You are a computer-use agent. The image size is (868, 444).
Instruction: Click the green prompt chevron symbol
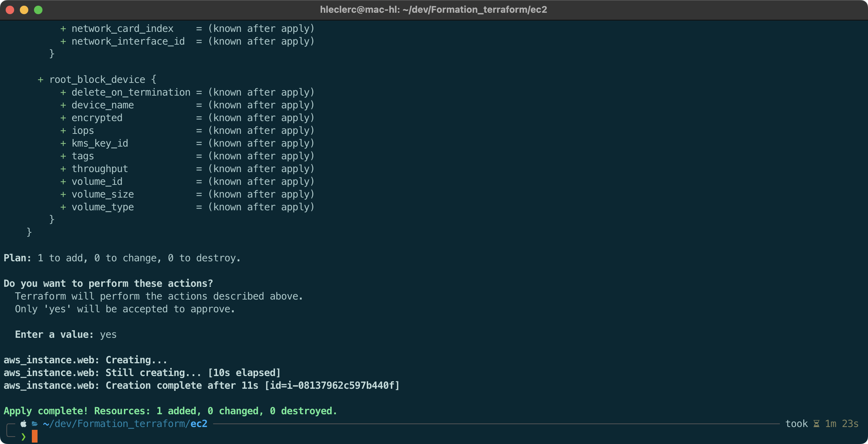click(x=23, y=437)
